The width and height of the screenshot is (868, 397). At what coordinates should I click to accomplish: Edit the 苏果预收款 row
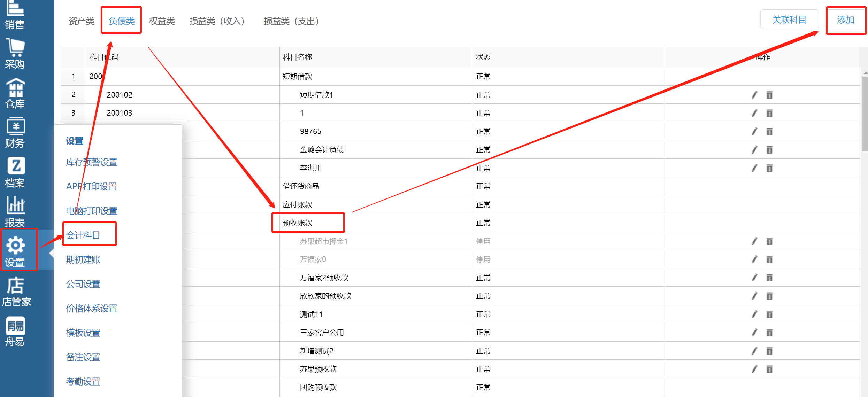(x=754, y=369)
